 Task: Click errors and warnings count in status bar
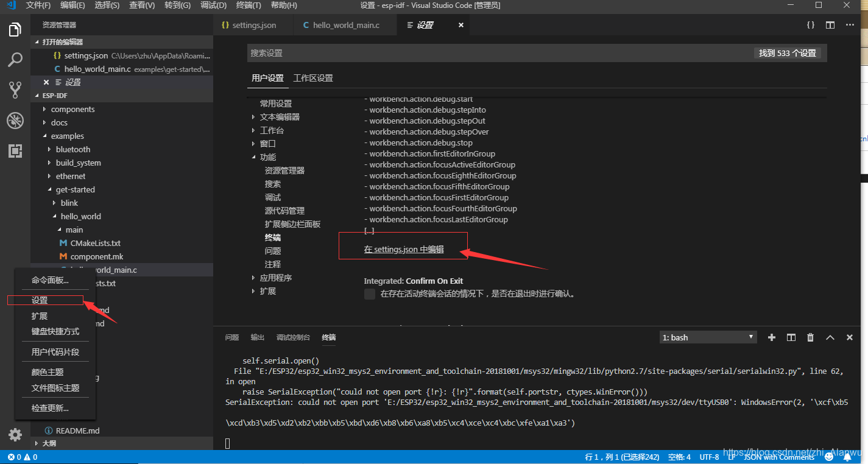coord(22,457)
